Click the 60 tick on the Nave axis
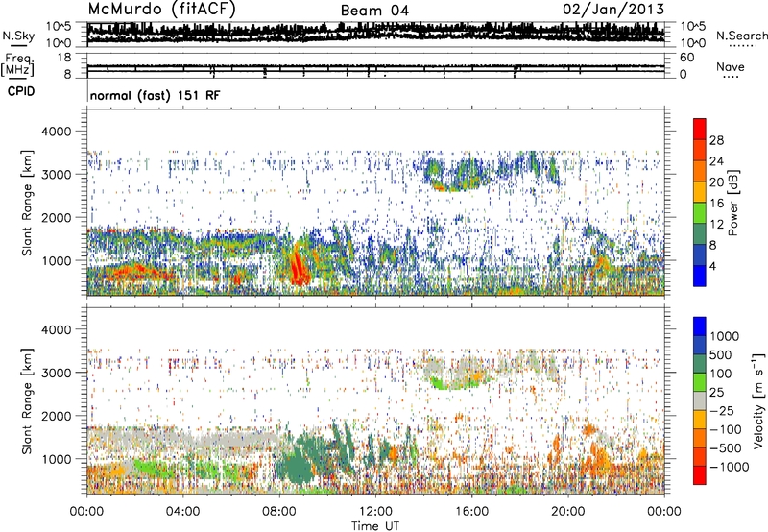The width and height of the screenshot is (768, 532). [687, 58]
